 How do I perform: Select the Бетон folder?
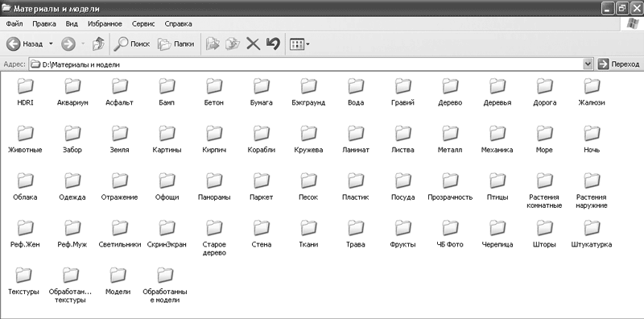(x=214, y=93)
